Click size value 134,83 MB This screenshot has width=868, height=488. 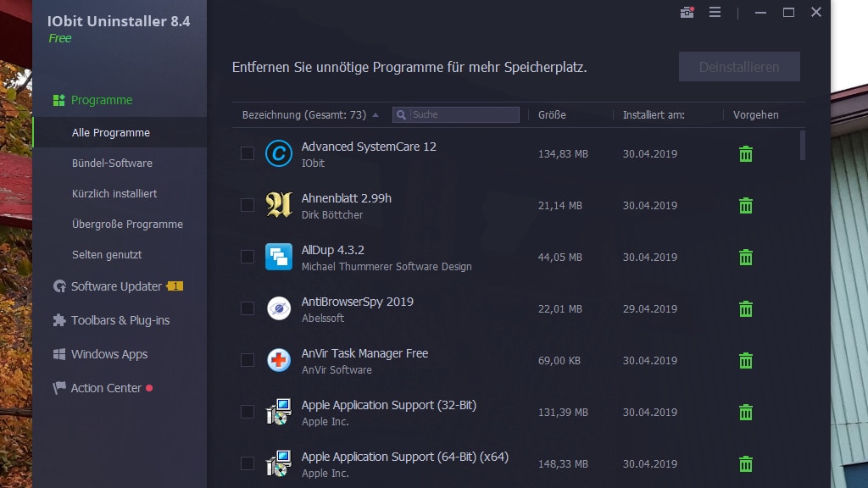coord(563,154)
